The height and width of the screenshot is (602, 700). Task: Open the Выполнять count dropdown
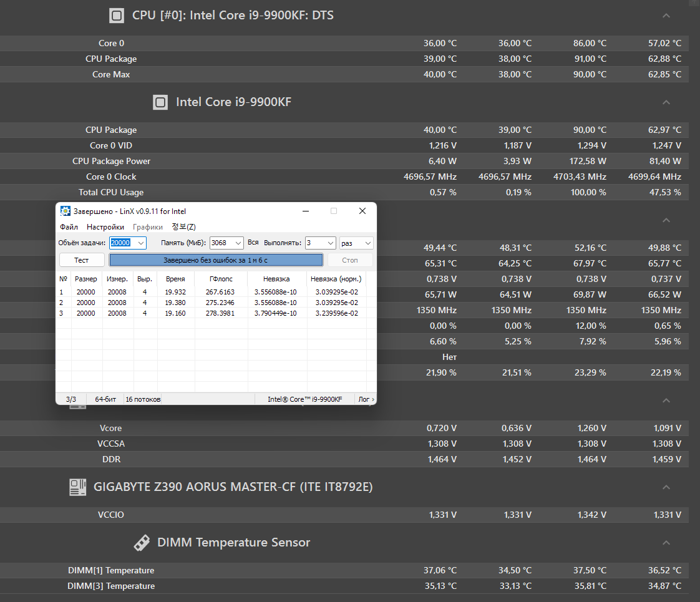[331, 243]
